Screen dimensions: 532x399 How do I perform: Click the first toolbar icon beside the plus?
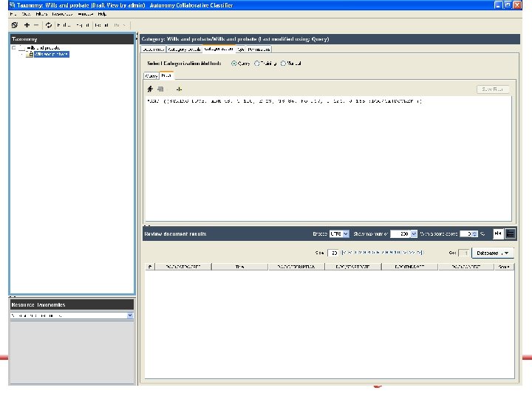(15, 25)
